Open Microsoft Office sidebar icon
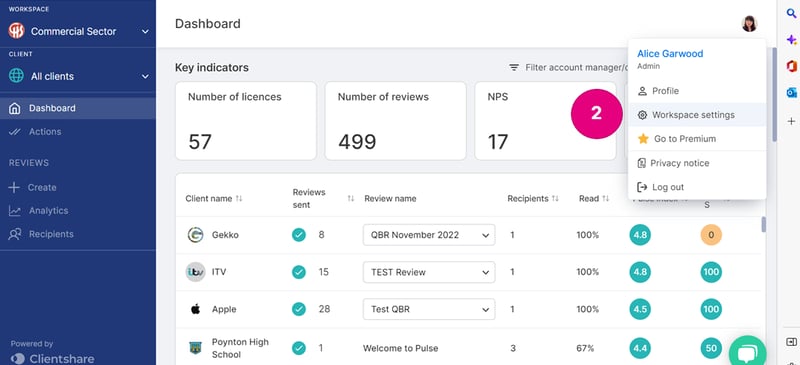This screenshot has width=800, height=365. [791, 66]
